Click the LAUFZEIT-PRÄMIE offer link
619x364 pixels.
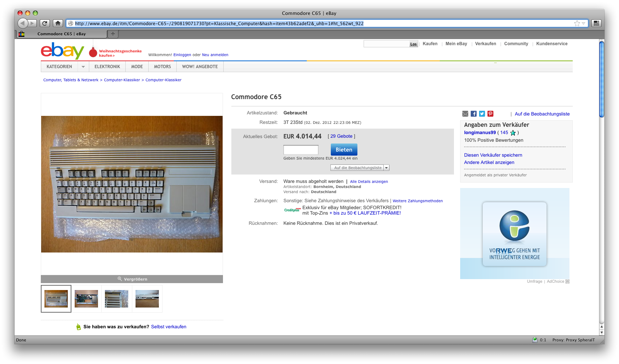click(365, 213)
